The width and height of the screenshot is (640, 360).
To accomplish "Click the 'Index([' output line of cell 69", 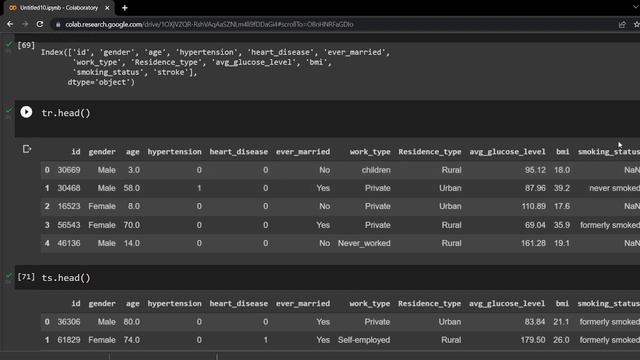I will click(x=216, y=52).
